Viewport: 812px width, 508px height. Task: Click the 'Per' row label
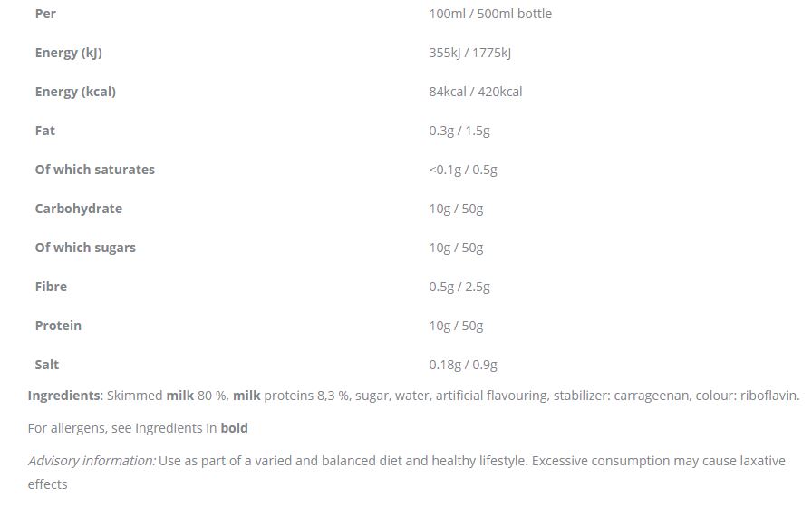[45, 14]
